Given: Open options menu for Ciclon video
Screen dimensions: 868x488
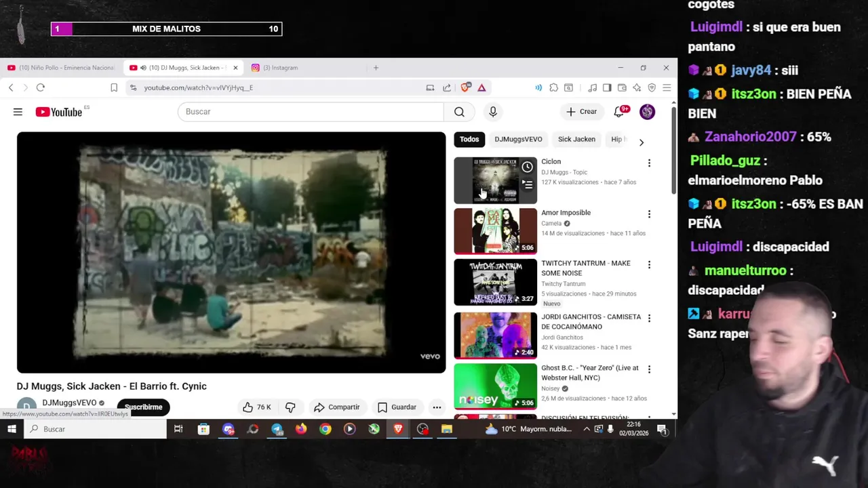Looking at the screenshot, I should point(649,163).
